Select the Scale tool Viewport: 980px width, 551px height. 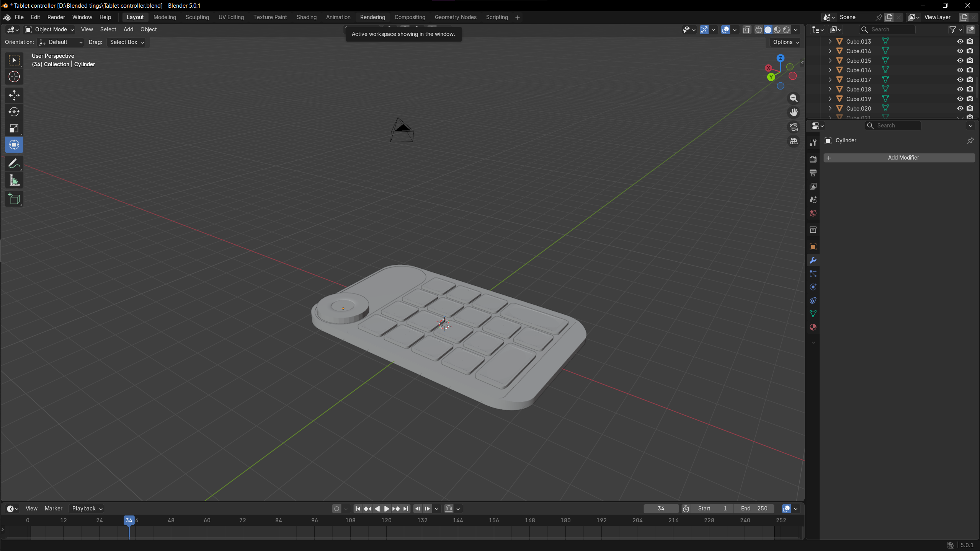click(x=14, y=129)
